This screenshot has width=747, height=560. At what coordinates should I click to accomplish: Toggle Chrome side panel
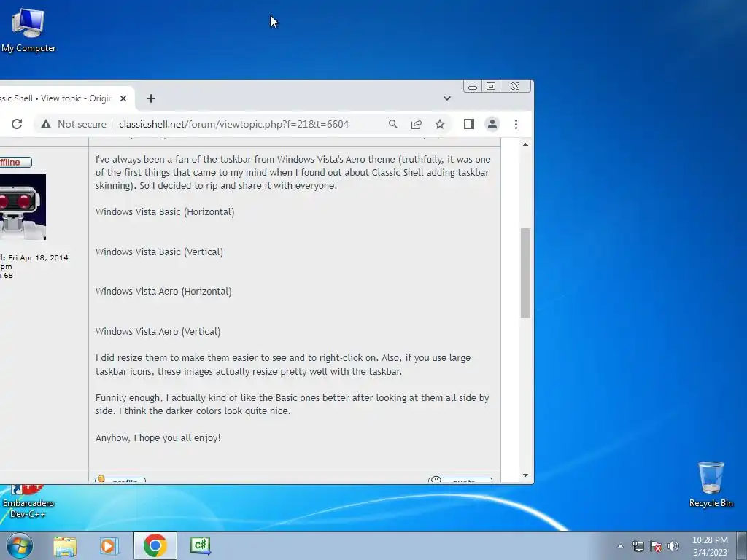coord(469,124)
